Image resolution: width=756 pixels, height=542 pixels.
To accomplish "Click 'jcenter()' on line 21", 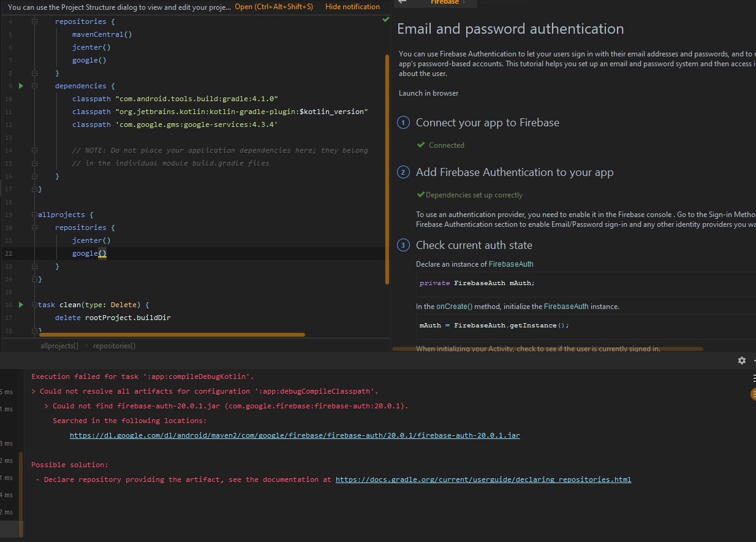I will (91, 240).
